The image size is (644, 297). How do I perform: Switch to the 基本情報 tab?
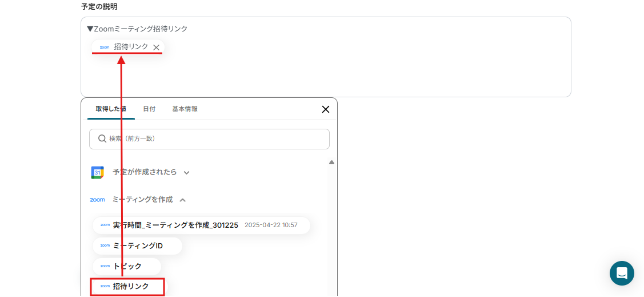[x=185, y=109]
